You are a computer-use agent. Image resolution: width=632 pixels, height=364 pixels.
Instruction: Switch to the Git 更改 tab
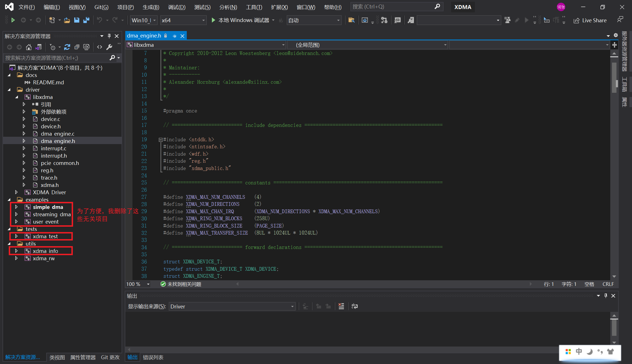[x=110, y=357]
